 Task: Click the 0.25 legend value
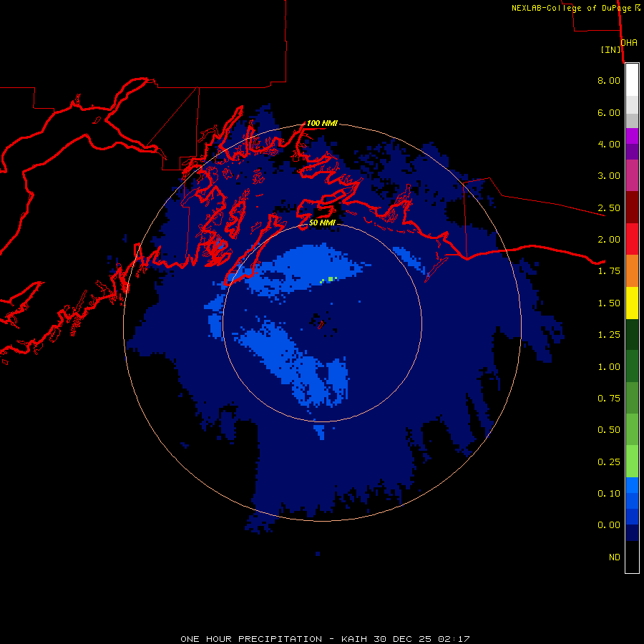click(609, 462)
